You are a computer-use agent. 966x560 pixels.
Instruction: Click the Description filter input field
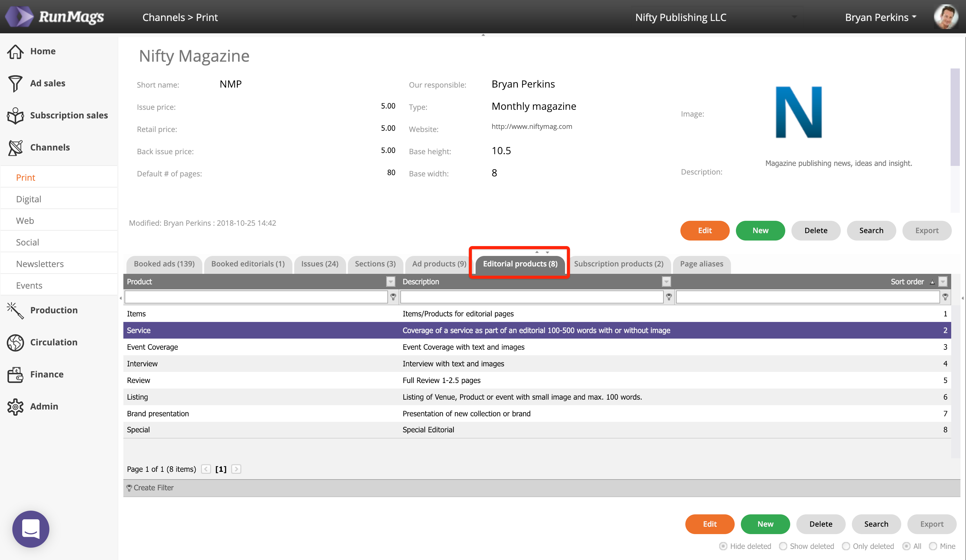532,297
